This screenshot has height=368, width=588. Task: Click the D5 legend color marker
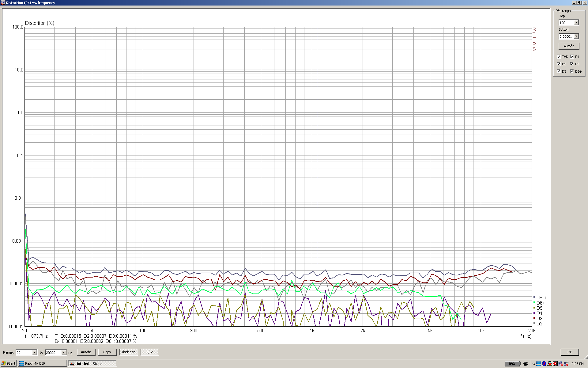(x=534, y=308)
